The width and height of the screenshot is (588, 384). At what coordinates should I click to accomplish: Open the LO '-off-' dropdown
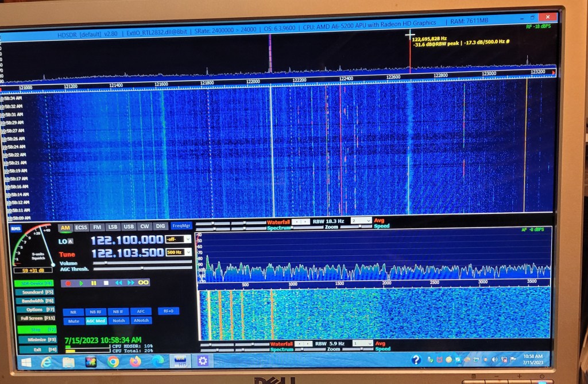pyautogui.click(x=177, y=239)
